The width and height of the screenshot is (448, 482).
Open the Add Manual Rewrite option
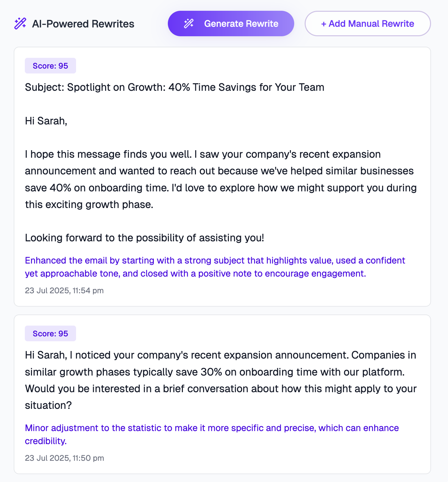367,24
